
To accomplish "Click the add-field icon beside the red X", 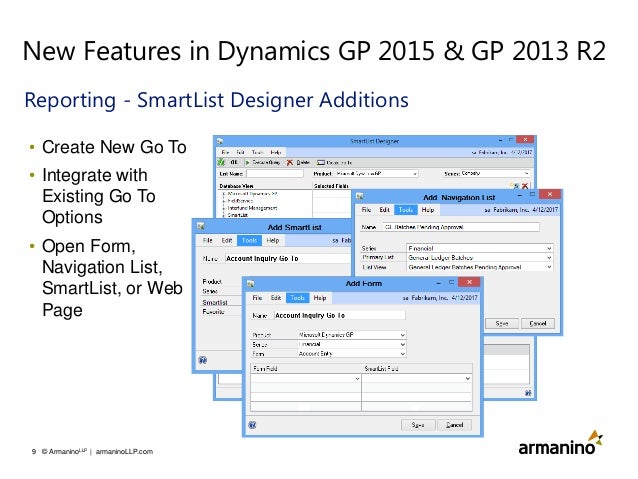I will pyautogui.click(x=516, y=186).
